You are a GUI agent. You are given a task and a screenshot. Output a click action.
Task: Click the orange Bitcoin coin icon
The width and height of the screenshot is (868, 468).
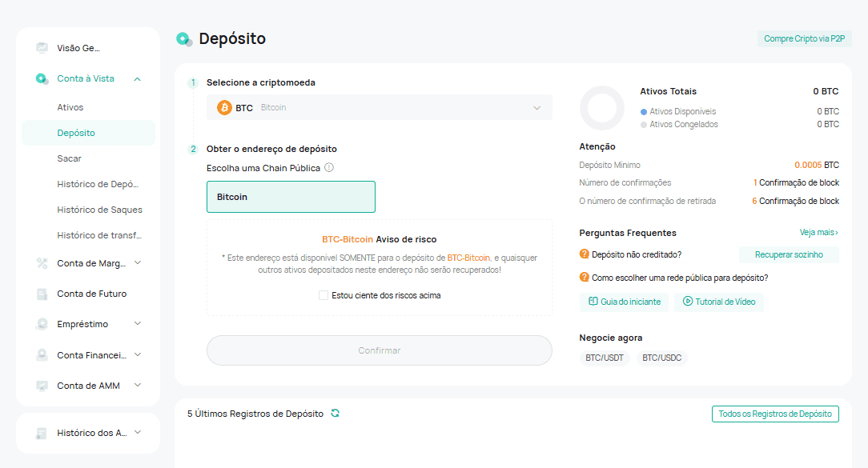224,107
